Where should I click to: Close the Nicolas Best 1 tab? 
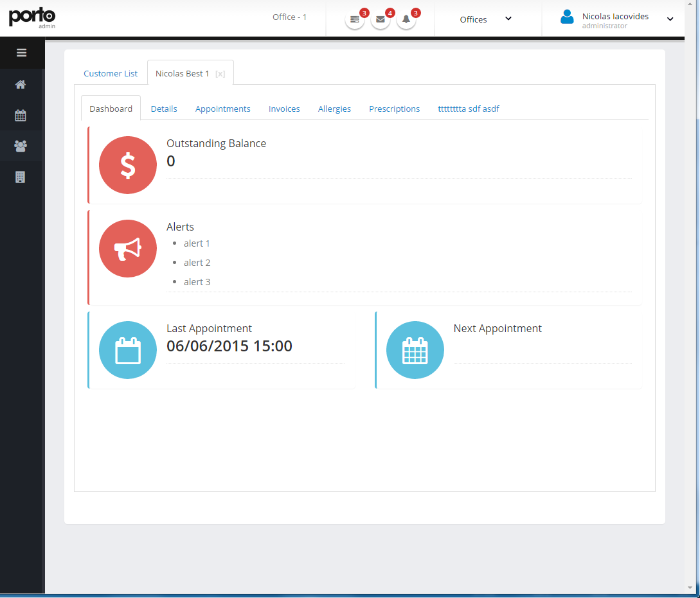(x=220, y=74)
